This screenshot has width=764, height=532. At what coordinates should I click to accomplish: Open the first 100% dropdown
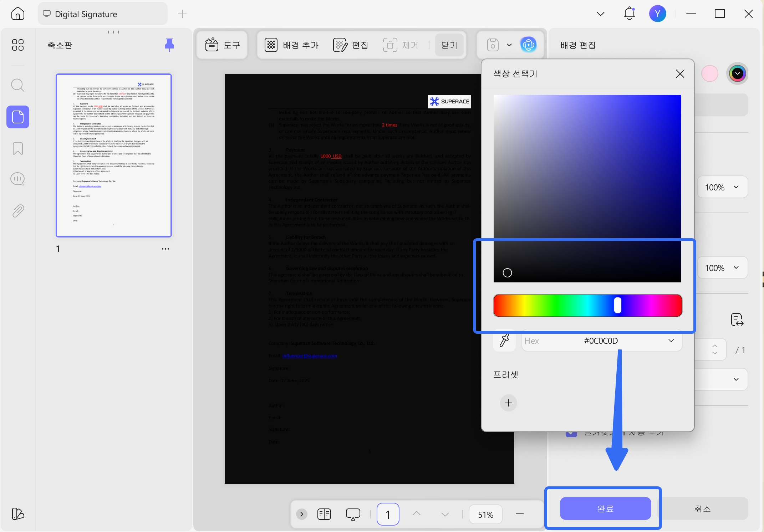point(722,187)
